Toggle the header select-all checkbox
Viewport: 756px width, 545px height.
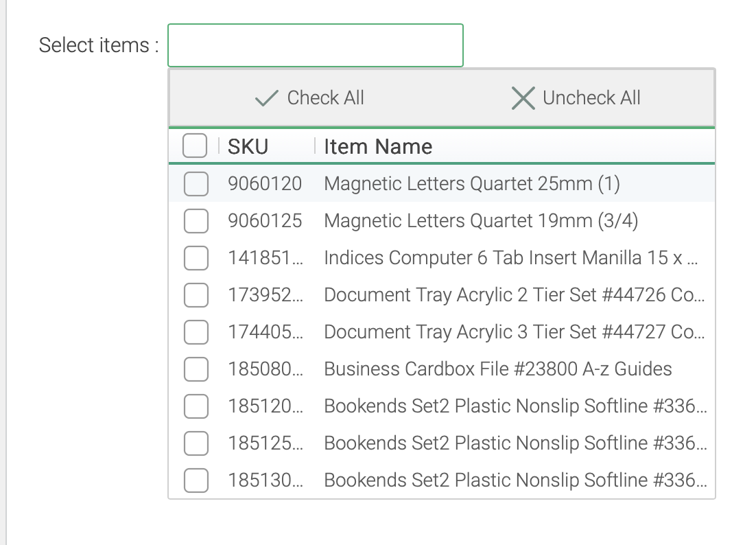click(195, 146)
